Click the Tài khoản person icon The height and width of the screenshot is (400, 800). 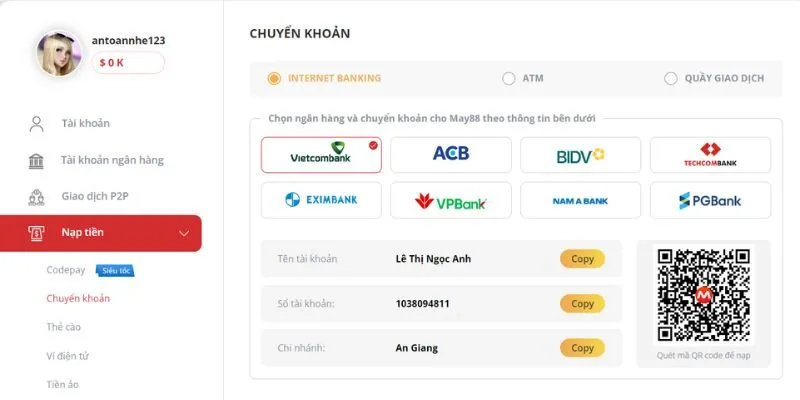(37, 124)
